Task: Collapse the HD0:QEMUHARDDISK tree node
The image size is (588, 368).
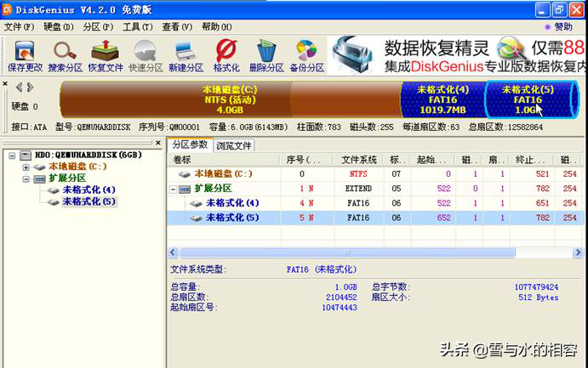Action: click(12, 156)
